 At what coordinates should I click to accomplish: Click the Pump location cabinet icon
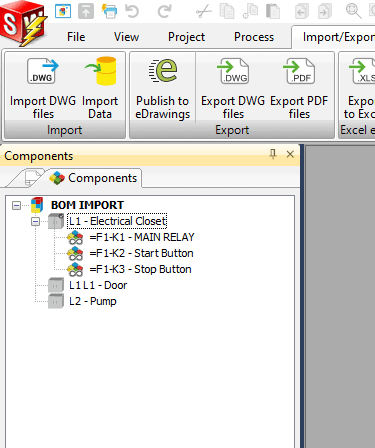56,301
